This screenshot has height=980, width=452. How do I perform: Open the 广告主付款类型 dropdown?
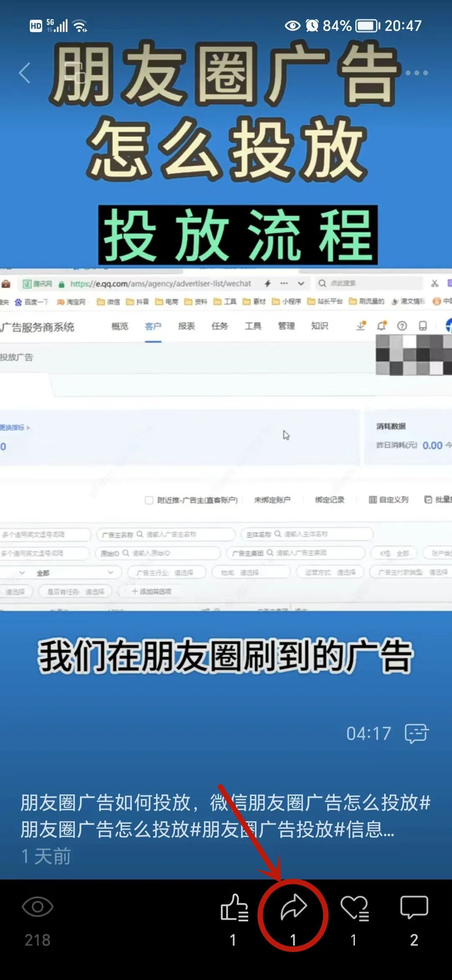(x=411, y=572)
